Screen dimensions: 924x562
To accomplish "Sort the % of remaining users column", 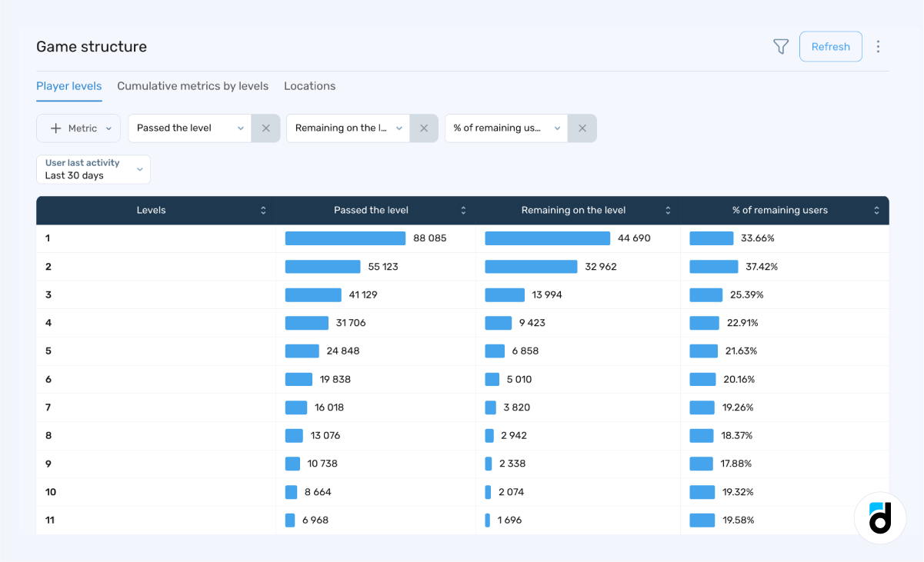I will coord(876,210).
